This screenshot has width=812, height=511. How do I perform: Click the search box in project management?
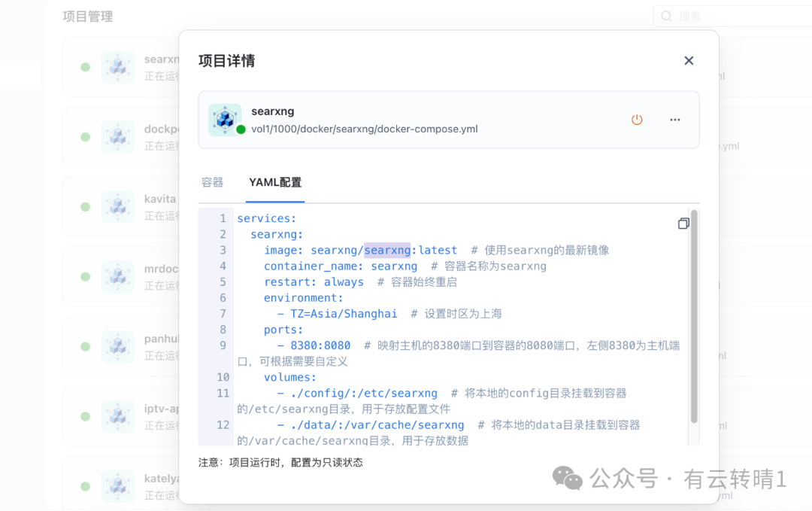(x=729, y=16)
